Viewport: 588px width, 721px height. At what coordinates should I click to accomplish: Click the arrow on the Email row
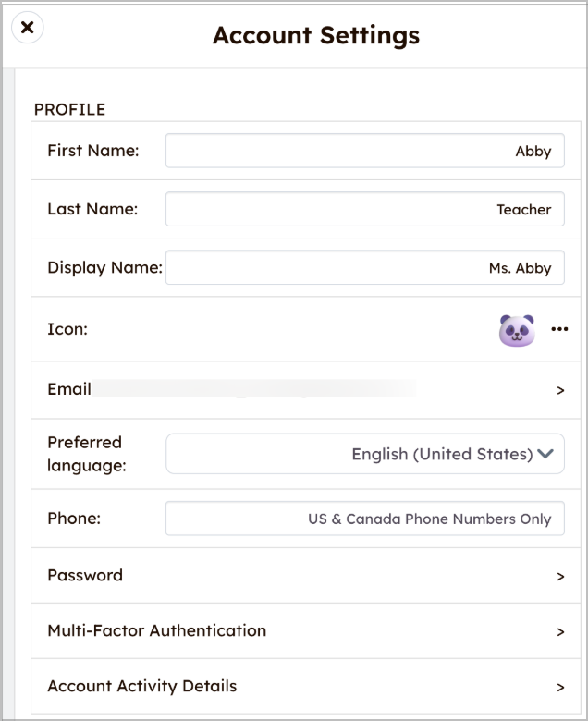click(560, 390)
